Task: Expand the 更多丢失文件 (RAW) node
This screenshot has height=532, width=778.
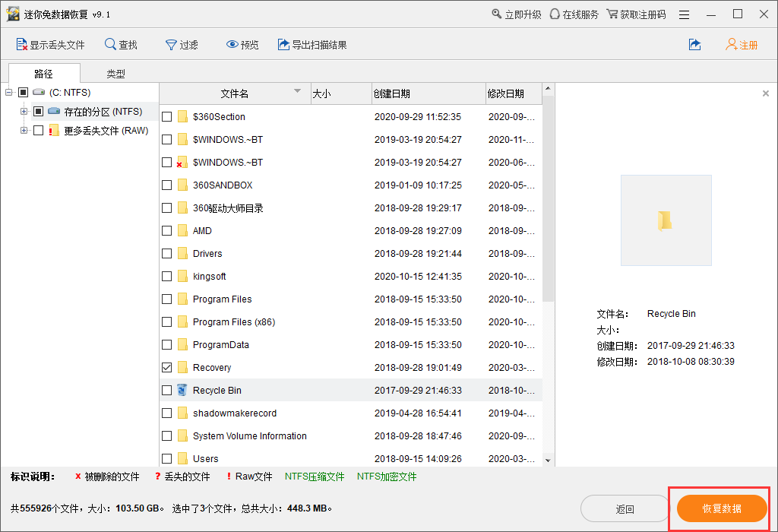Action: [x=24, y=131]
